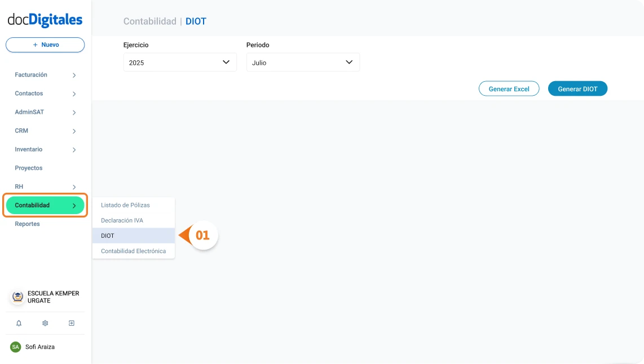Open Contabilidad Electrónica from submenu
Image resolution: width=644 pixels, height=364 pixels.
pos(133,251)
